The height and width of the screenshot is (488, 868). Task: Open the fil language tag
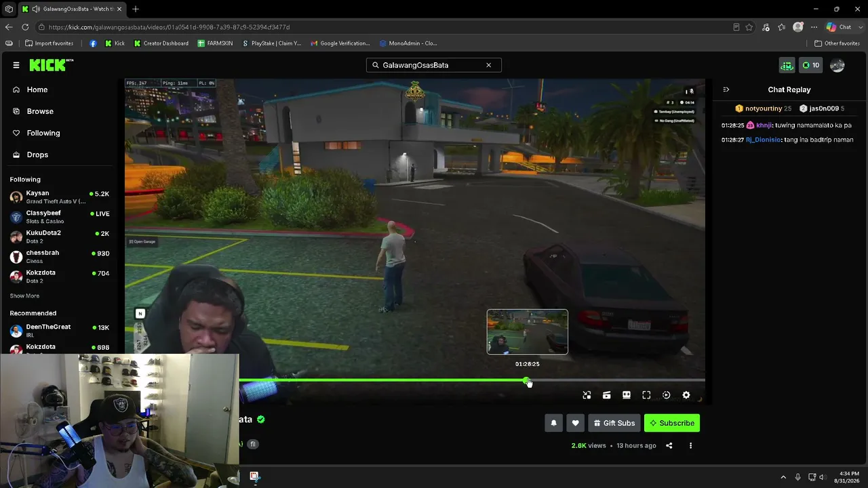point(253,444)
